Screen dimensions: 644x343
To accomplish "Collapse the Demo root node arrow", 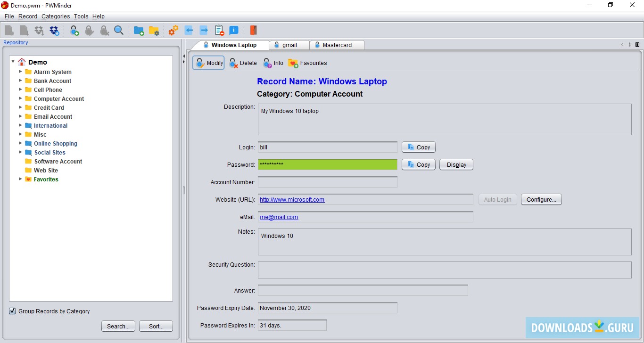I will click(x=13, y=62).
